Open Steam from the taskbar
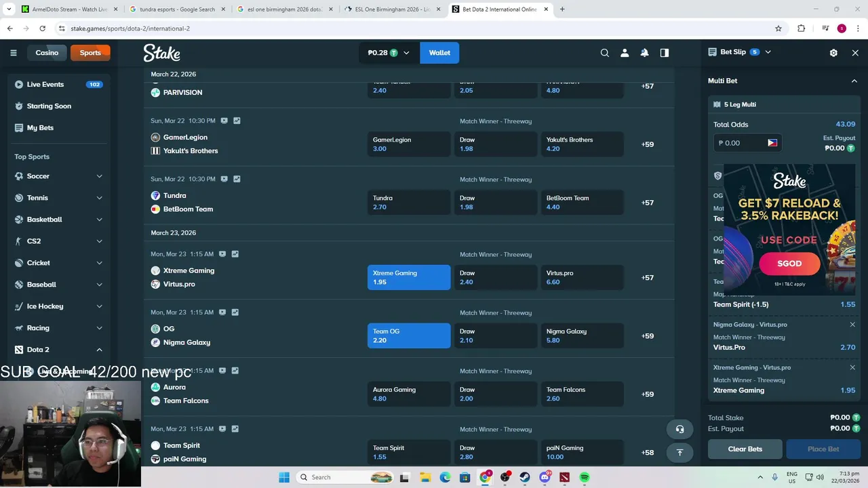 [x=525, y=477]
